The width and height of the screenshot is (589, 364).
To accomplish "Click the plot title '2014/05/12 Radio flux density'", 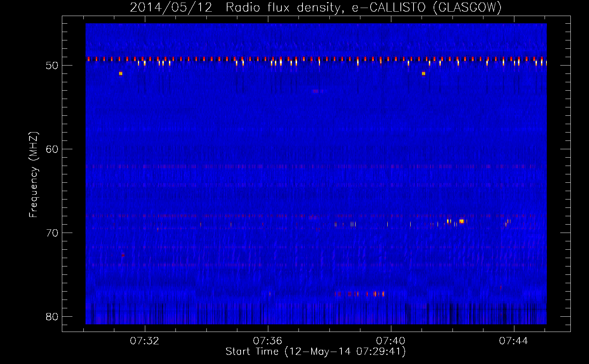I will point(316,7).
